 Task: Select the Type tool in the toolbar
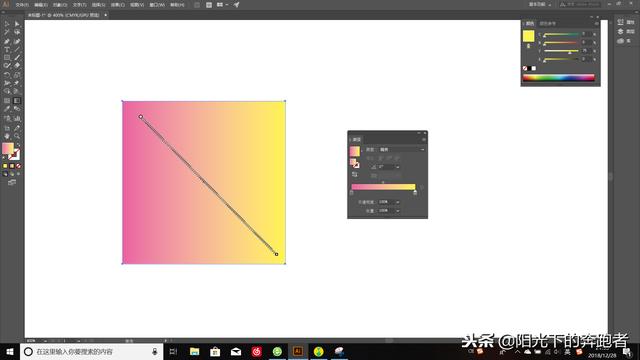click(x=7, y=49)
